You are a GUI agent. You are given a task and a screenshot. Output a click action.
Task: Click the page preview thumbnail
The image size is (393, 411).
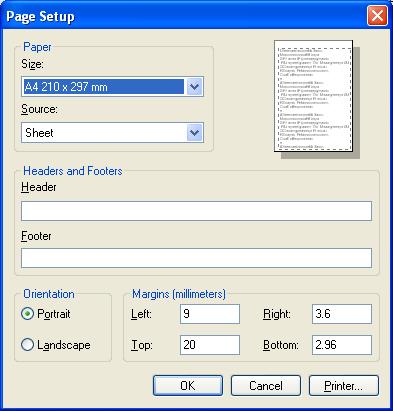click(x=313, y=96)
